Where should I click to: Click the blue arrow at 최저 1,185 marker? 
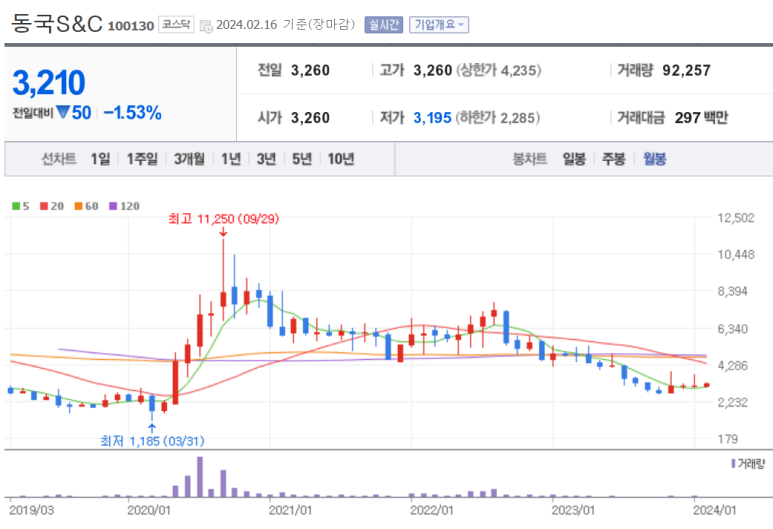click(152, 427)
